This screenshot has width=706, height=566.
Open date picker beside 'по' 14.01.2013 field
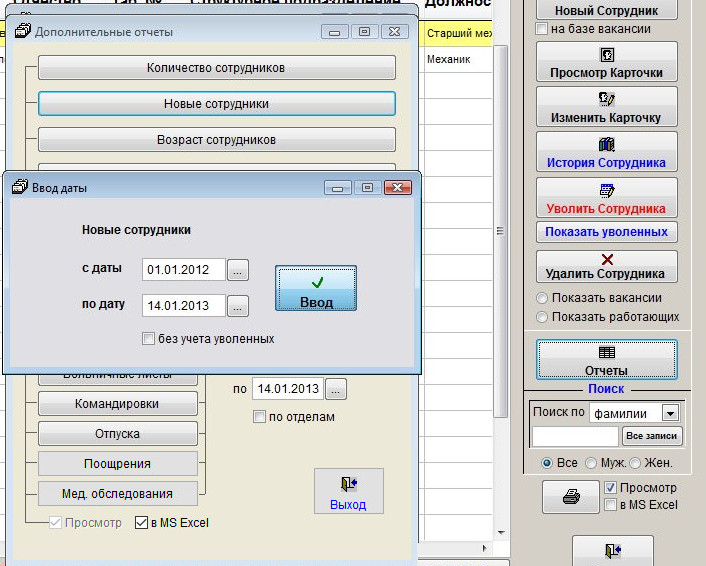(336, 389)
